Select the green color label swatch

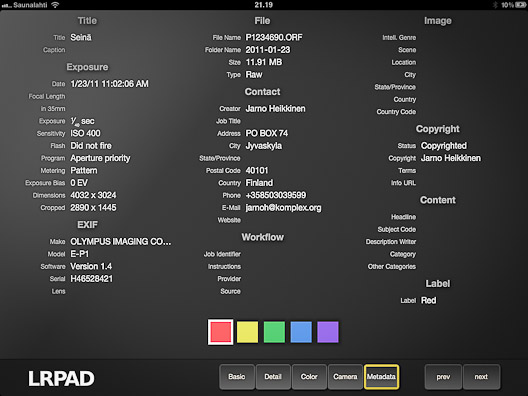point(274,332)
